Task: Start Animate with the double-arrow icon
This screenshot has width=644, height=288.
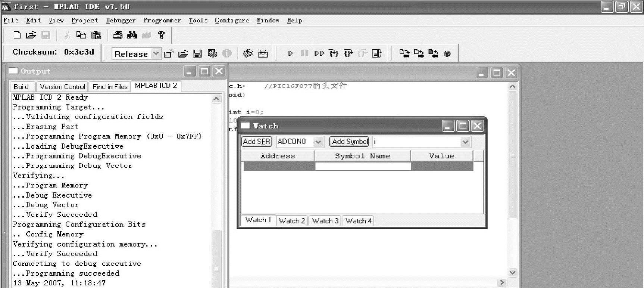Action: pos(319,53)
